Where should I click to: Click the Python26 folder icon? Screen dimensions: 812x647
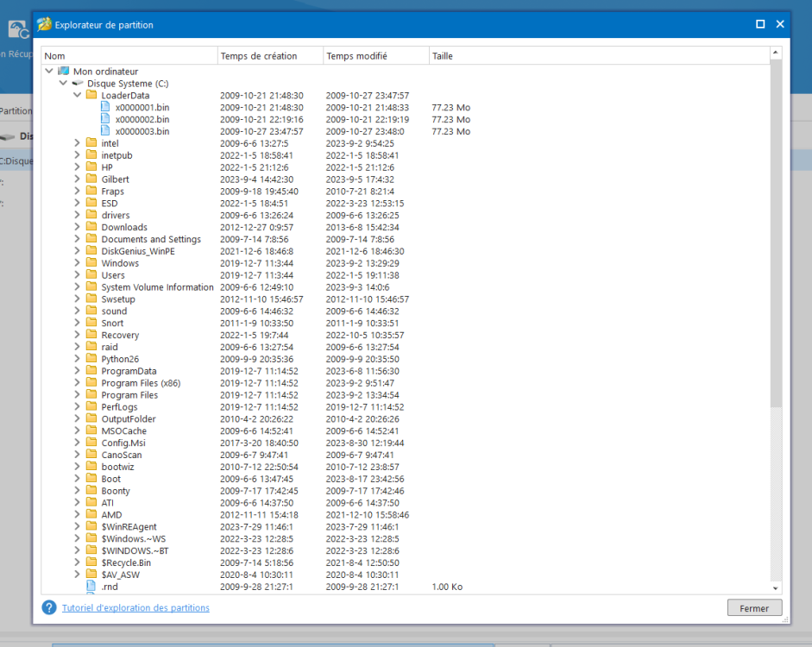(x=91, y=359)
